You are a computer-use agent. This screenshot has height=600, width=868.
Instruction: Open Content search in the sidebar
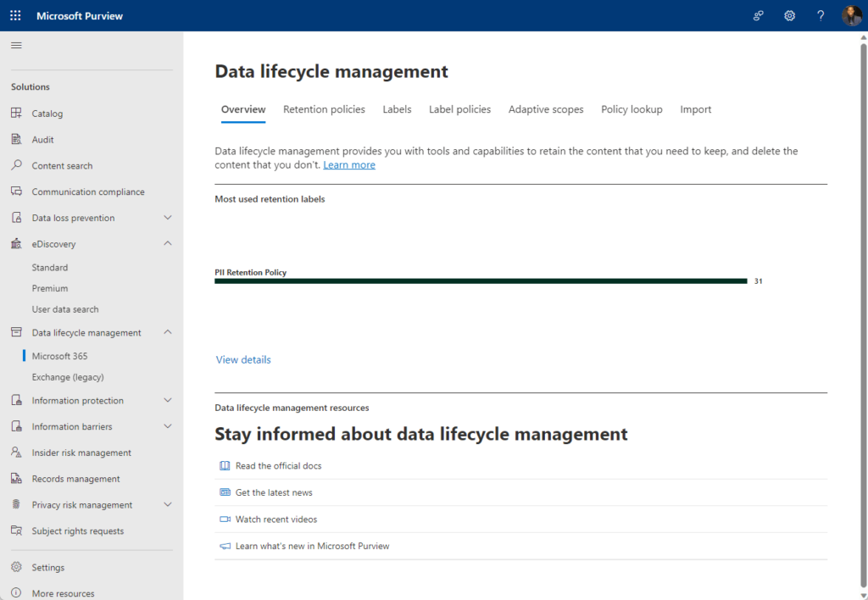coord(62,165)
